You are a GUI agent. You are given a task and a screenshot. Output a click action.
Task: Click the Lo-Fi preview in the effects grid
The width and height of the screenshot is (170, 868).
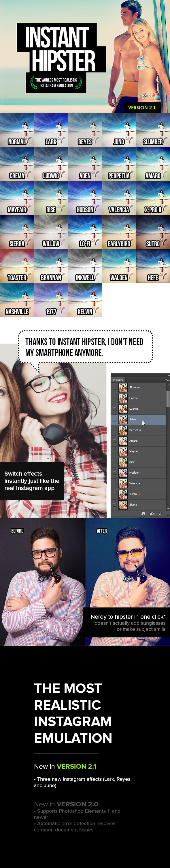(85, 232)
